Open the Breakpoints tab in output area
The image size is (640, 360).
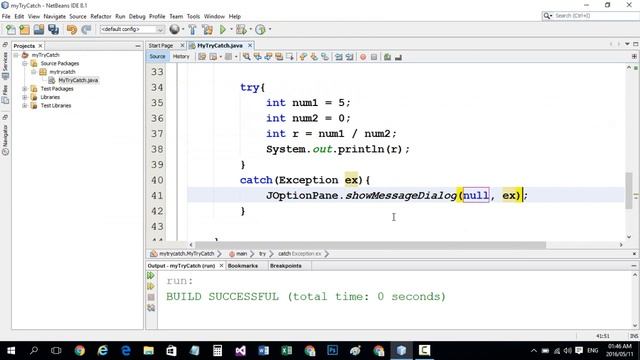tap(286, 266)
